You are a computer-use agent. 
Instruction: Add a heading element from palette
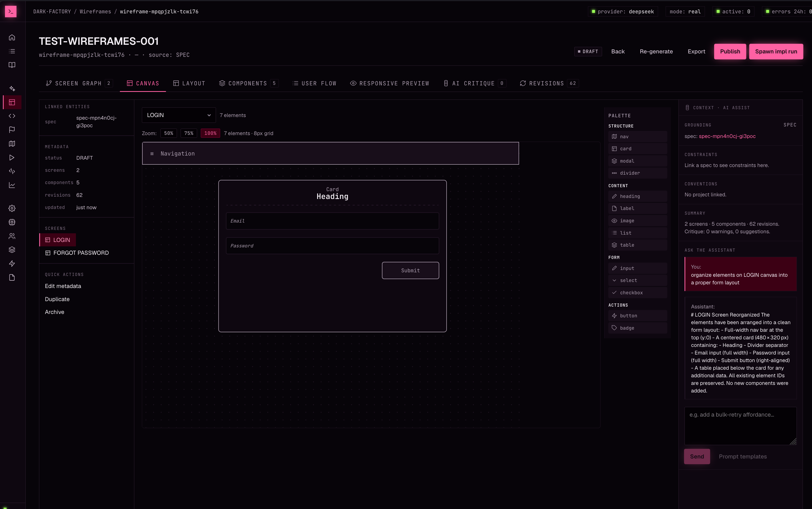(x=637, y=196)
